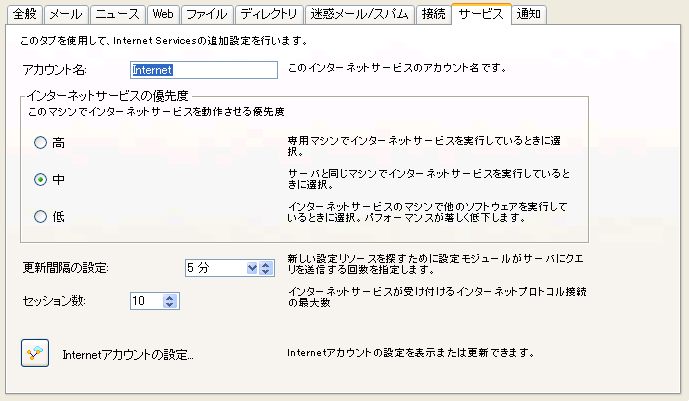Select the 中 priority radio button
This screenshot has width=689, height=401.
[x=41, y=180]
